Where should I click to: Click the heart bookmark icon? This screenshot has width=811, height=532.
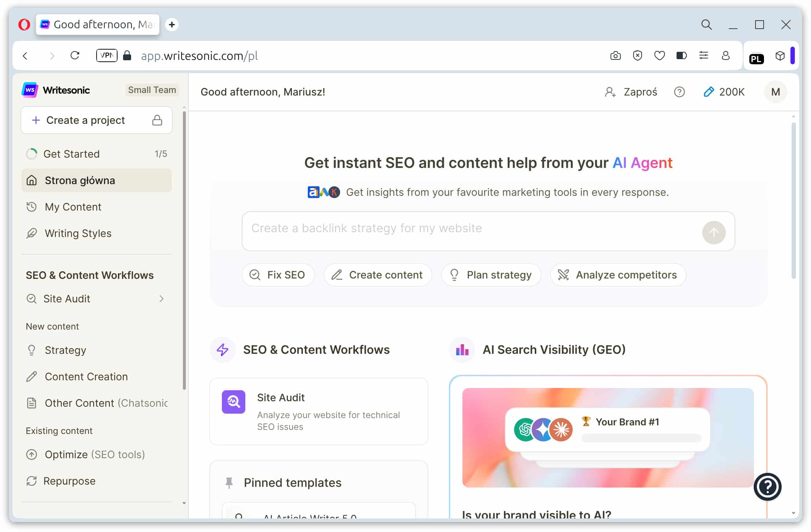click(659, 56)
